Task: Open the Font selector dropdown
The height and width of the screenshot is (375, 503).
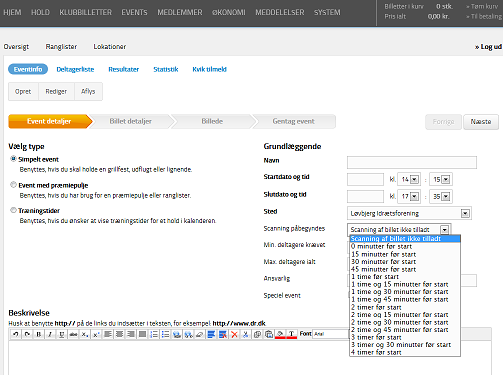Action: tap(330, 334)
